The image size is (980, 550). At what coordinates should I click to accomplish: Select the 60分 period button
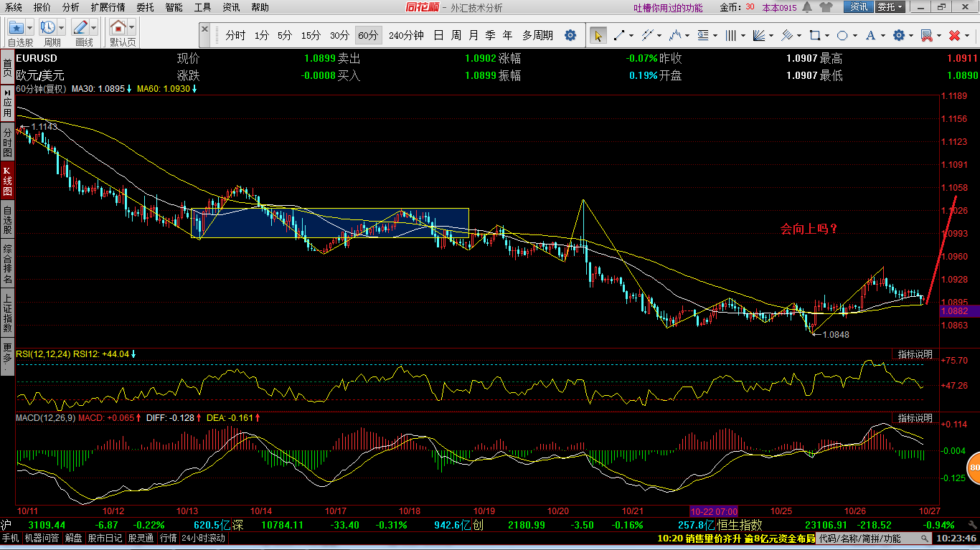[368, 35]
